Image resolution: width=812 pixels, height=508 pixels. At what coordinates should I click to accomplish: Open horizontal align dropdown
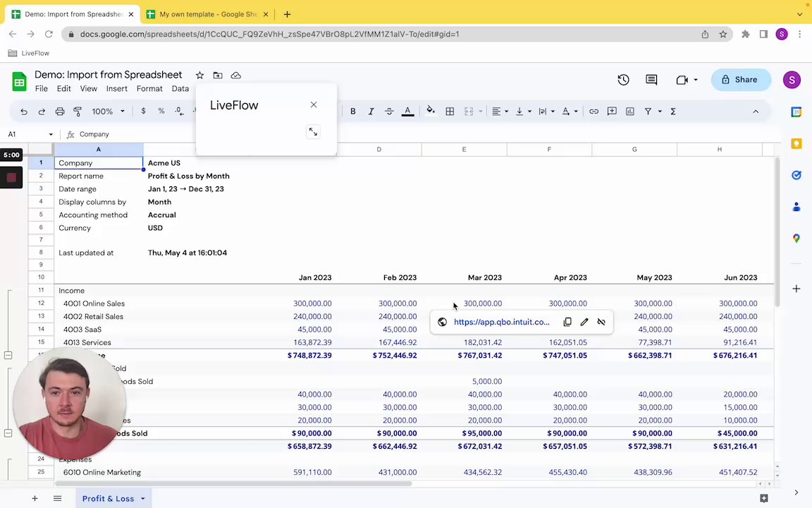pos(500,111)
